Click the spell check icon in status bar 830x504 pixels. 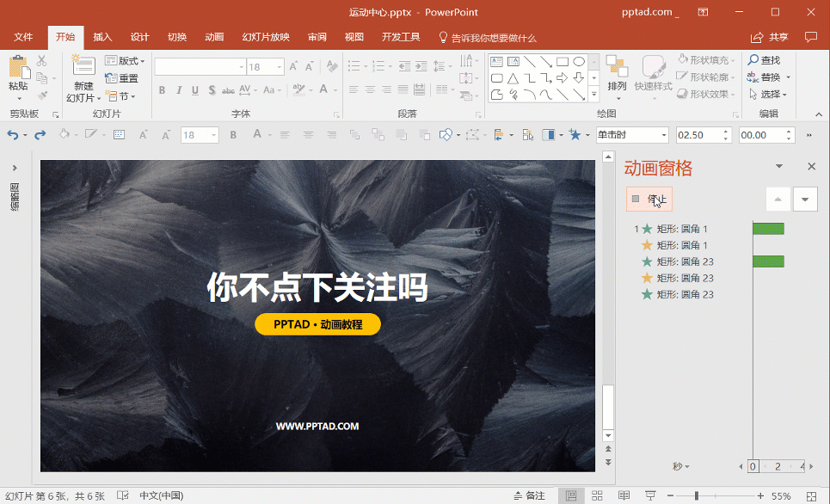click(x=123, y=496)
